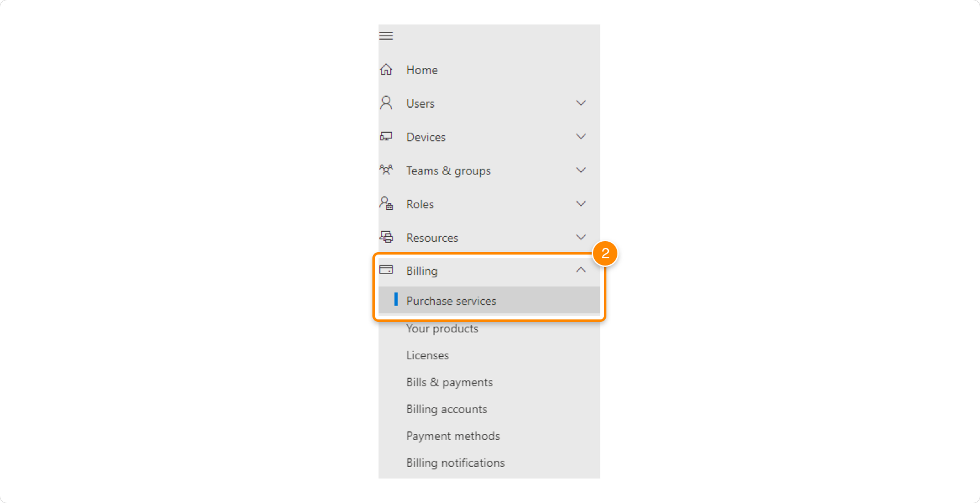Collapse the Billing section chevron
The width and height of the screenshot is (980, 503).
coord(581,270)
